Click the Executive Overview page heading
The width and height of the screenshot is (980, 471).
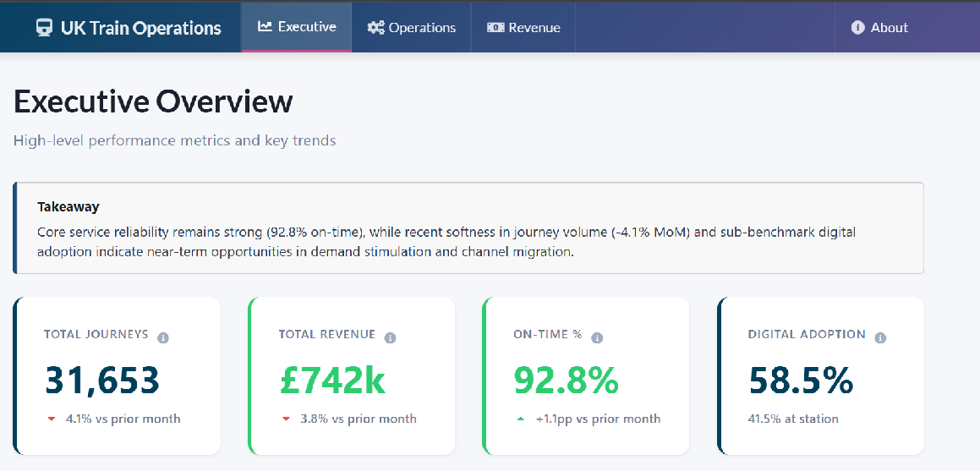tap(153, 101)
